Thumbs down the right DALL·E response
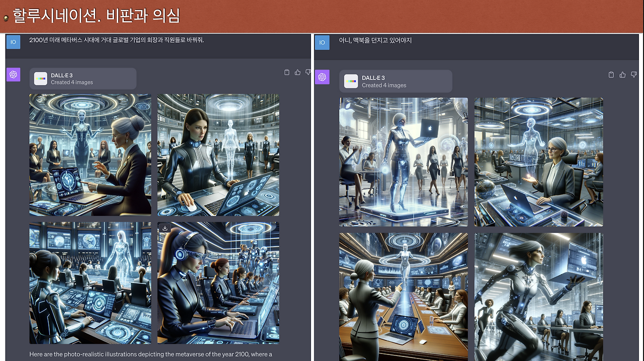Image resolution: width=644 pixels, height=361 pixels. point(633,74)
